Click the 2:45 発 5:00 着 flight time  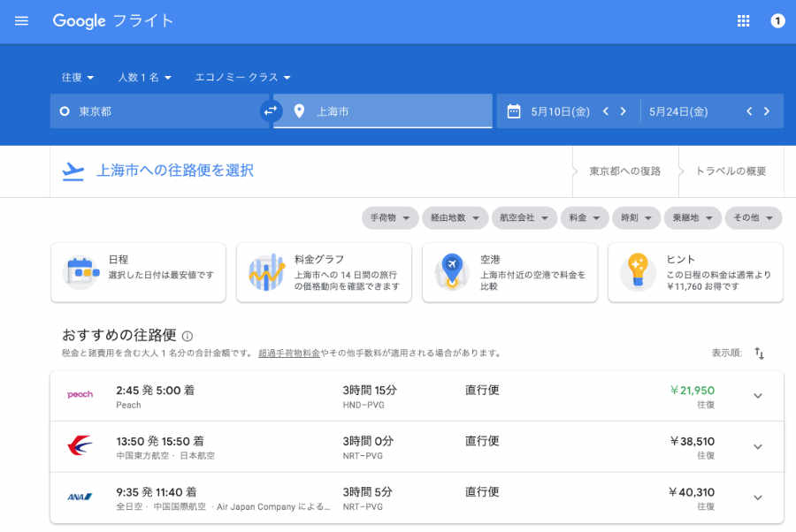pyautogui.click(x=156, y=391)
